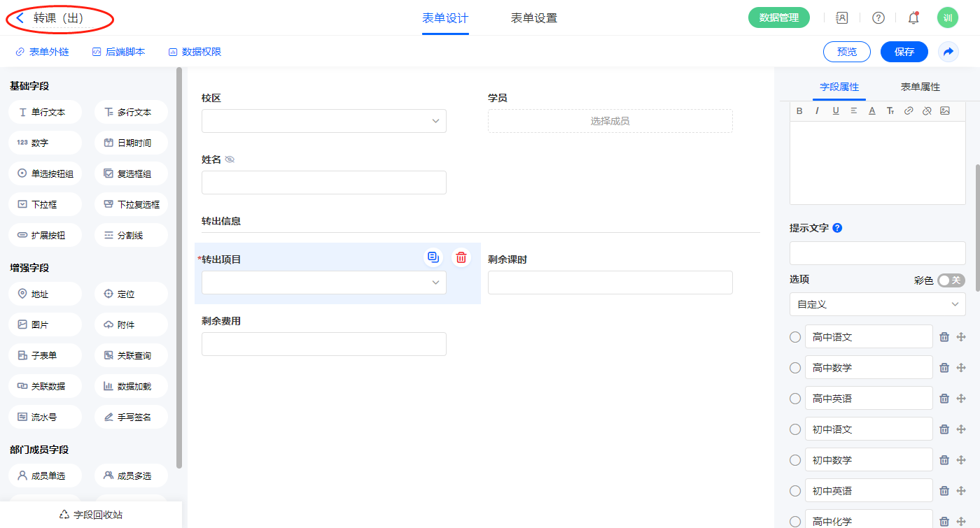Click the 保存 save button
980x528 pixels.
click(904, 52)
